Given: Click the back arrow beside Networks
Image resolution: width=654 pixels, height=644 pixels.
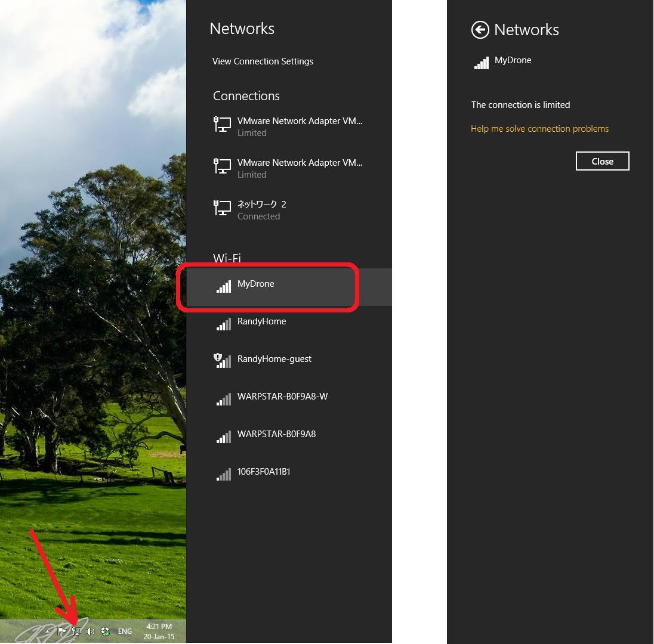Looking at the screenshot, I should coord(480,30).
